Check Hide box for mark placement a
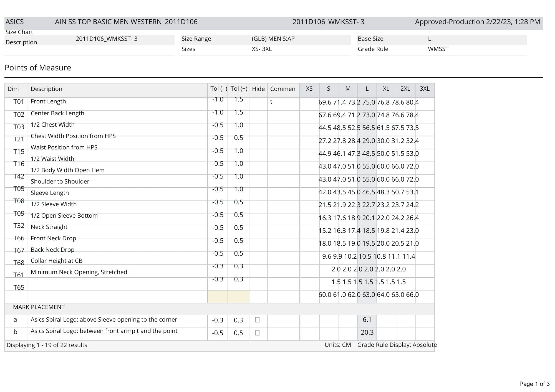The height and width of the screenshot is (392, 555). pos(257,320)
